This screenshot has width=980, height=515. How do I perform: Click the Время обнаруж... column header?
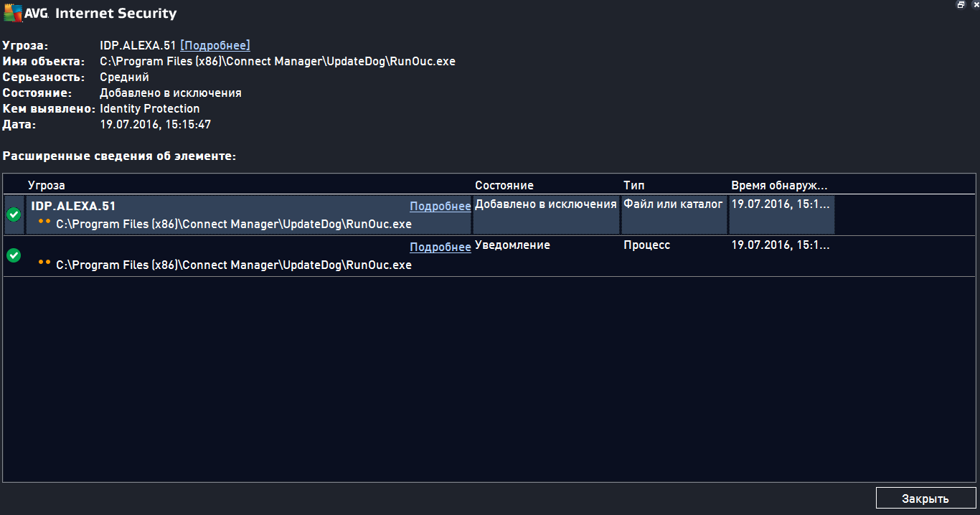point(779,185)
